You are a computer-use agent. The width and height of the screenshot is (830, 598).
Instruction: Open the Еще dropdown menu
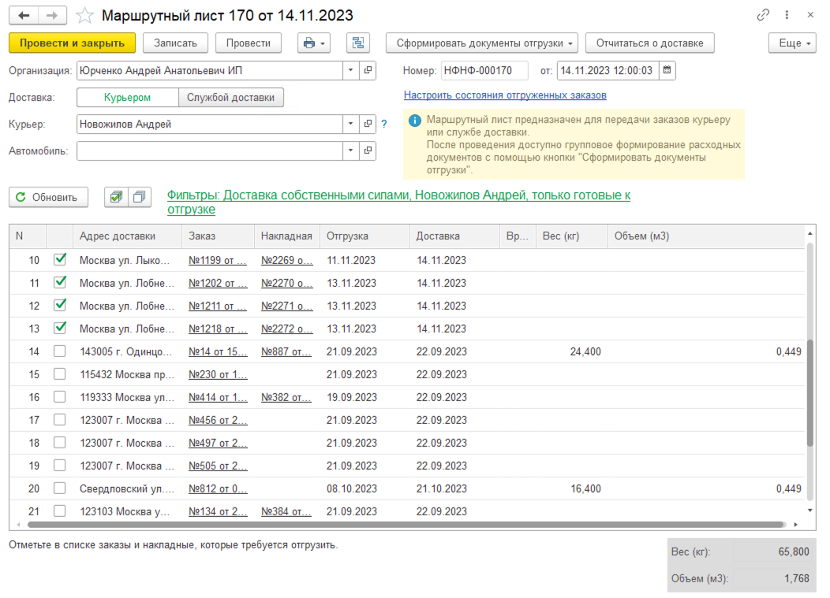click(792, 43)
